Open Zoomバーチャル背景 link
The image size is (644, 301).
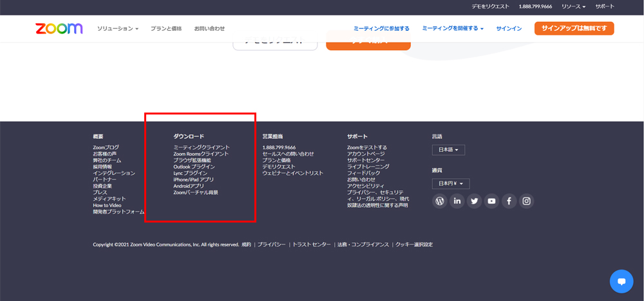pos(196,192)
